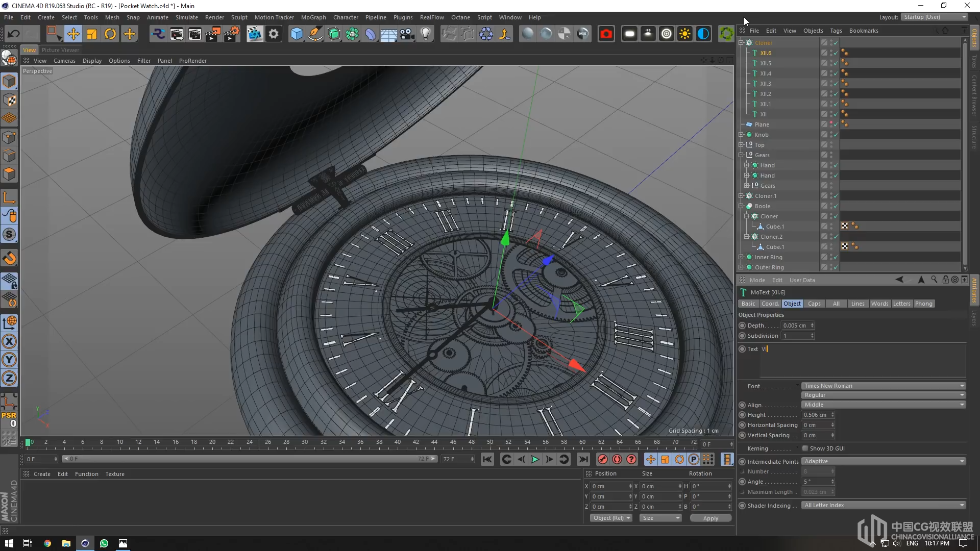The width and height of the screenshot is (980, 551).
Task: Toggle Z axis lock icon
Action: coord(9,378)
